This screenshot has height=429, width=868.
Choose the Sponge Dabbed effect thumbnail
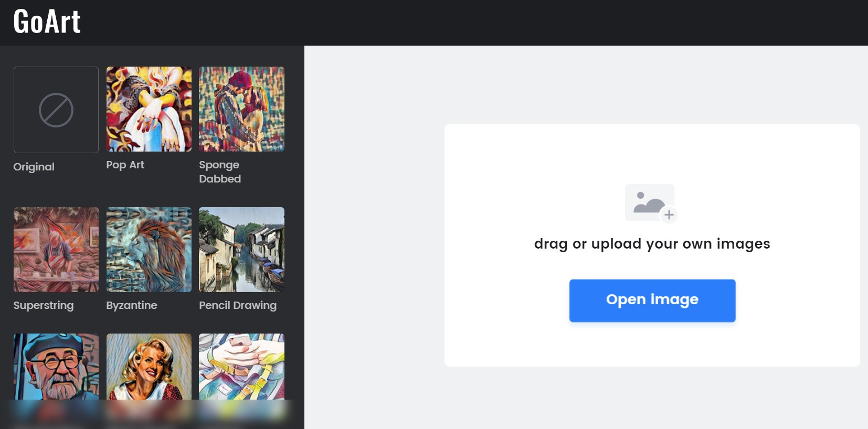tap(241, 109)
